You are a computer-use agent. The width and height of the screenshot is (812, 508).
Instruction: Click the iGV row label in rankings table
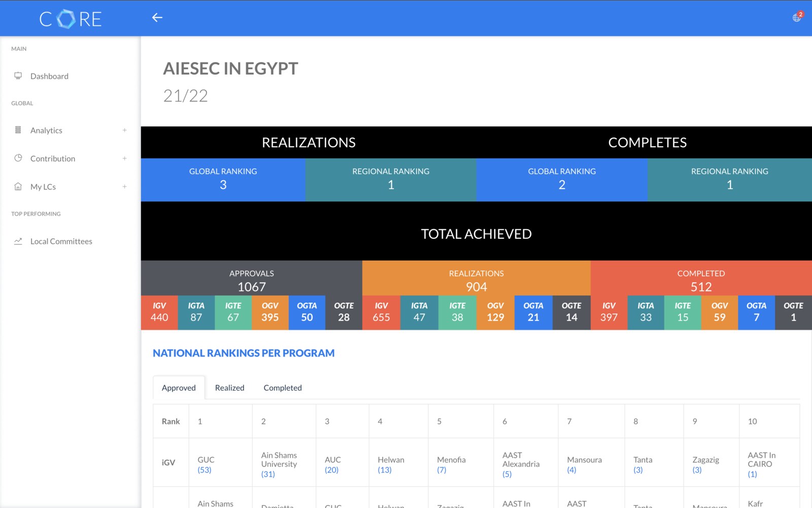coord(168,462)
